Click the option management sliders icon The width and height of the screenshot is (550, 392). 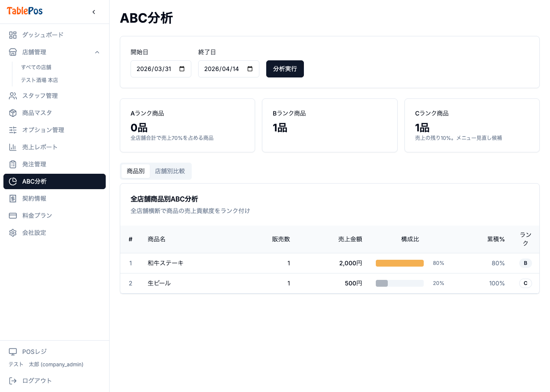[13, 130]
